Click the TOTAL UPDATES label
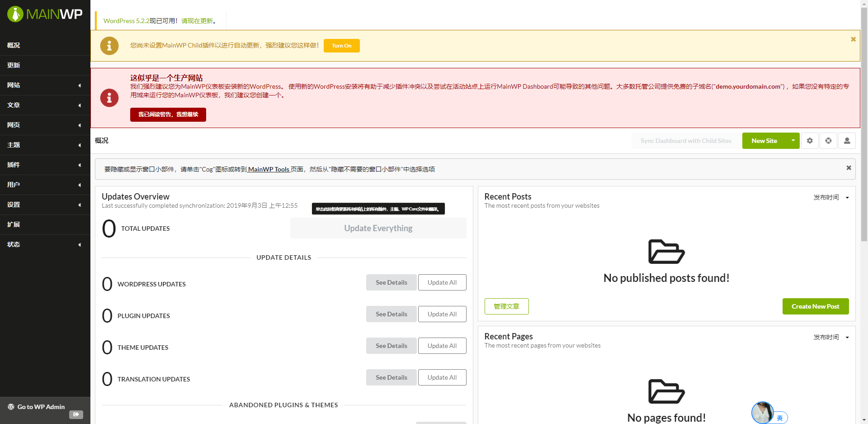Image resolution: width=868 pixels, height=424 pixels. [146, 229]
